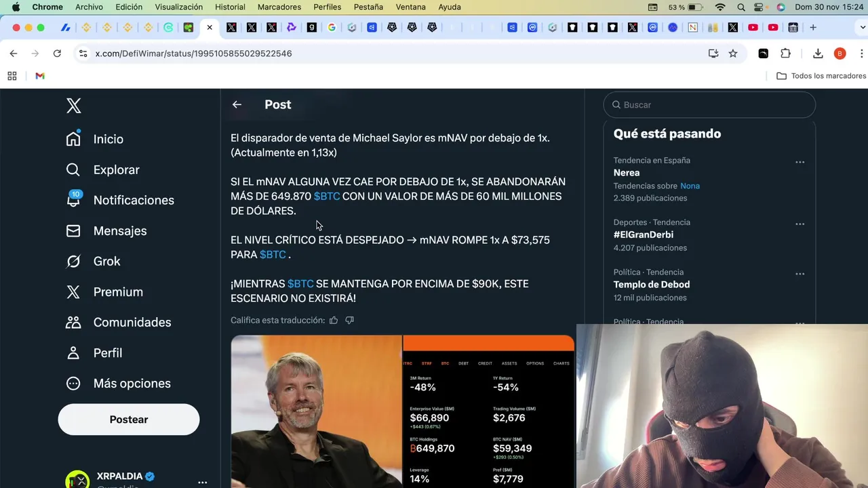Open Comunidades people icon
868x488 pixels.
click(x=73, y=322)
